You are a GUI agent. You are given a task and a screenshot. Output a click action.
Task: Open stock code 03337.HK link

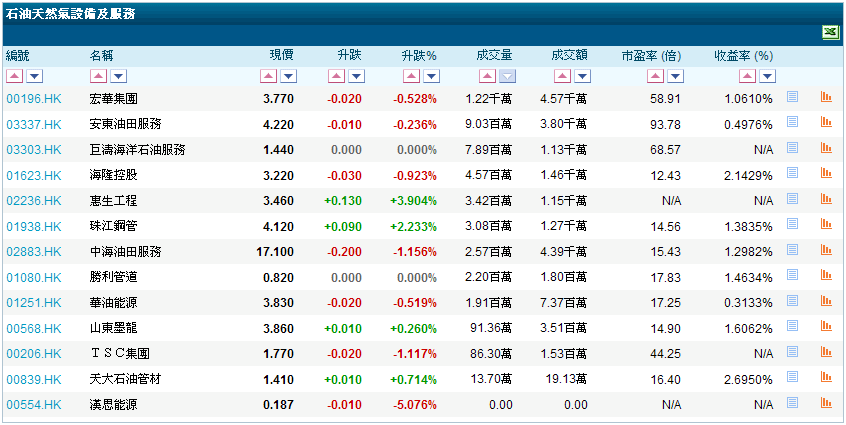point(34,125)
